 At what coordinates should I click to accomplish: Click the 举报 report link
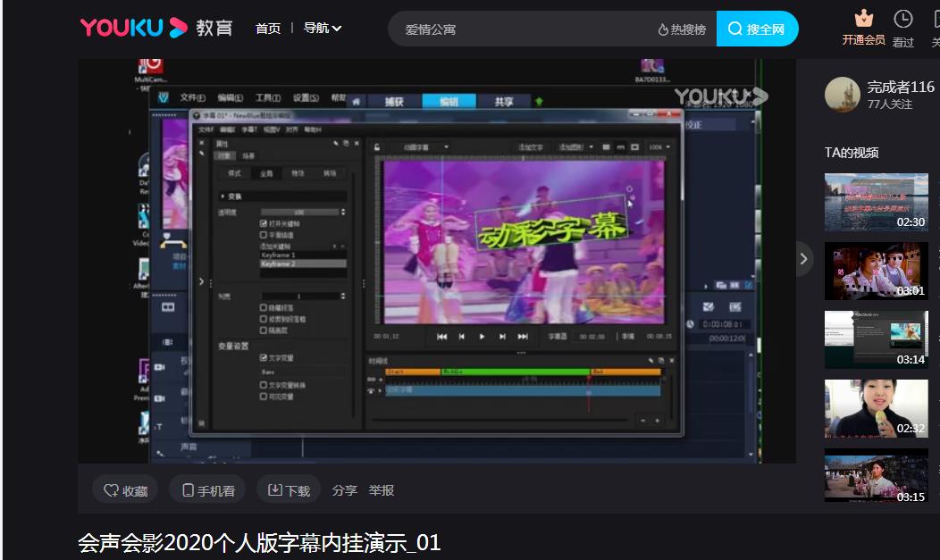(382, 490)
